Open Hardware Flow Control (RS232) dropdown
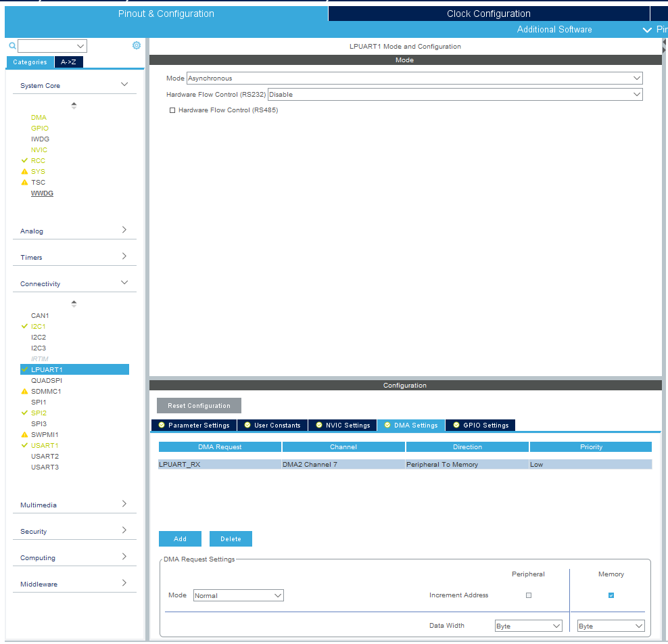The width and height of the screenshot is (668, 644). [x=454, y=94]
